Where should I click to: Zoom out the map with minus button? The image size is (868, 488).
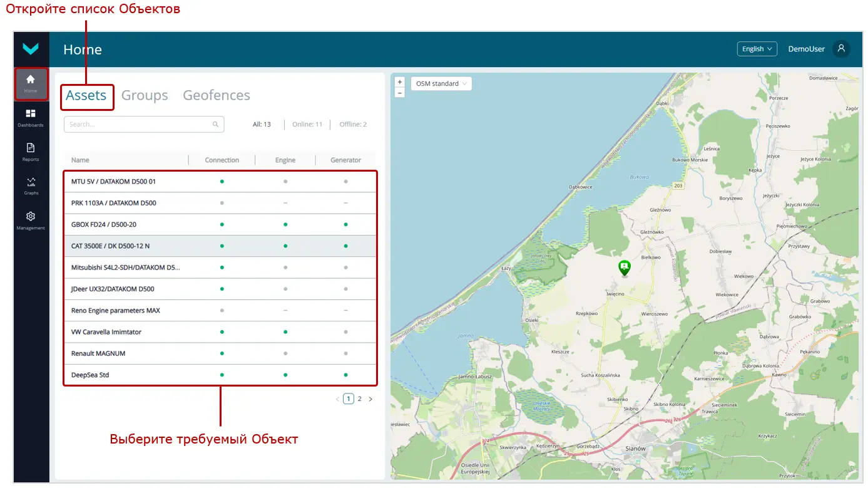400,93
